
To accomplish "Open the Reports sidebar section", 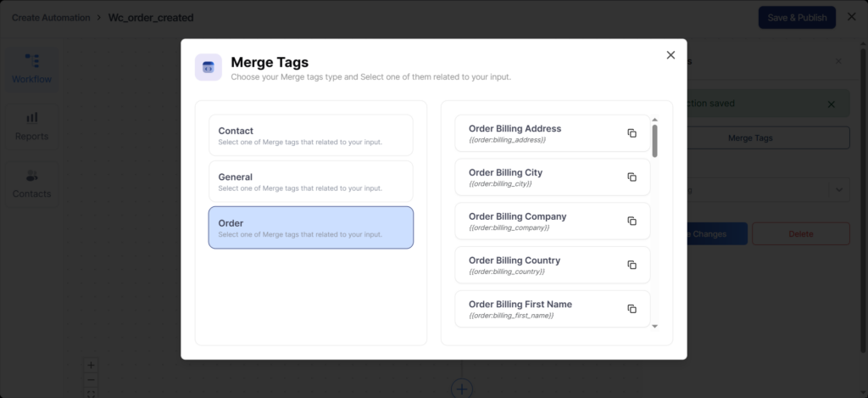I will click(31, 126).
